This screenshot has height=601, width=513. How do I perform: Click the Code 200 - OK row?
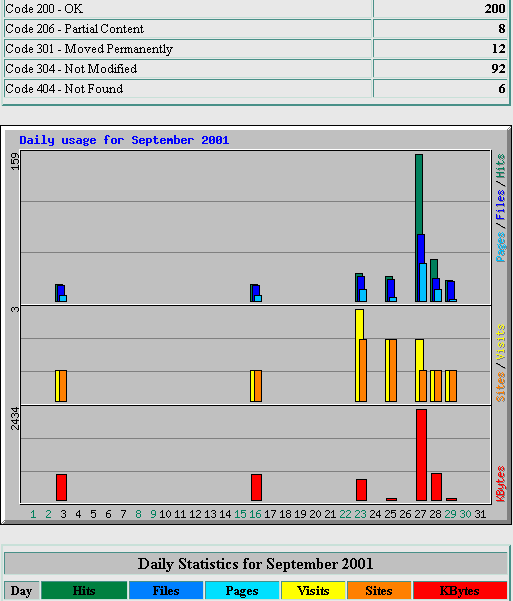coord(256,8)
